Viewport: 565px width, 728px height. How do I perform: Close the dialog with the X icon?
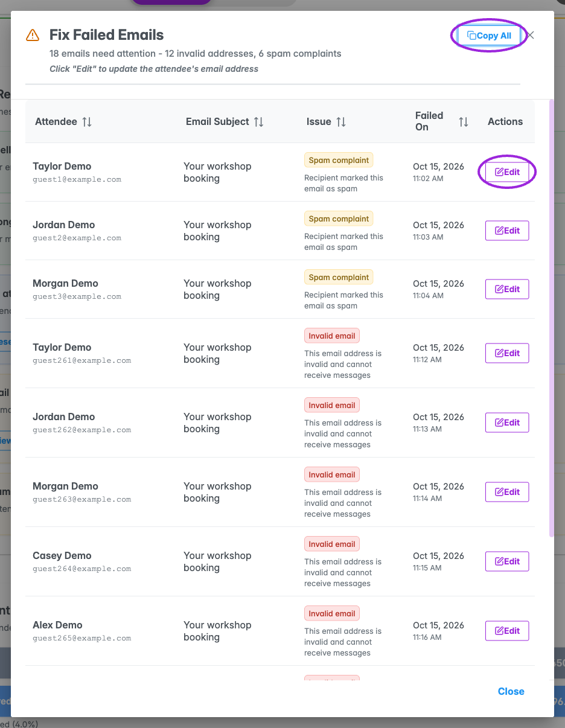531,36
